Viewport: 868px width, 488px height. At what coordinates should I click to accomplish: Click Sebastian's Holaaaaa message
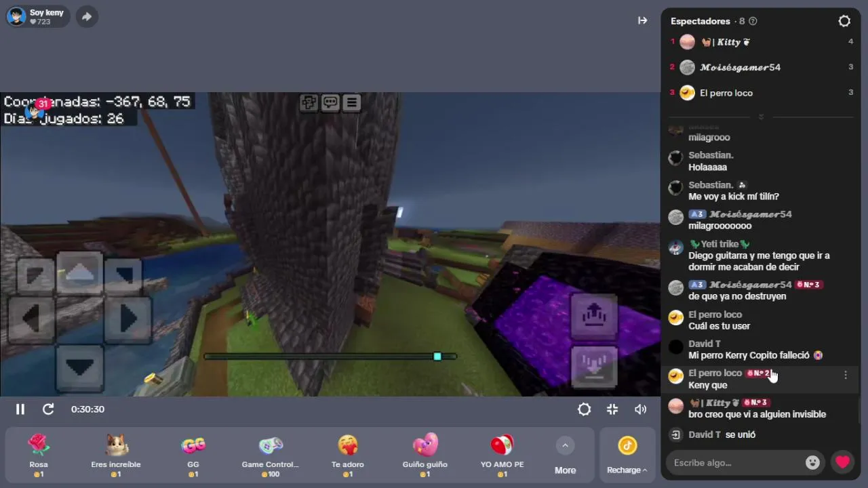click(x=707, y=167)
